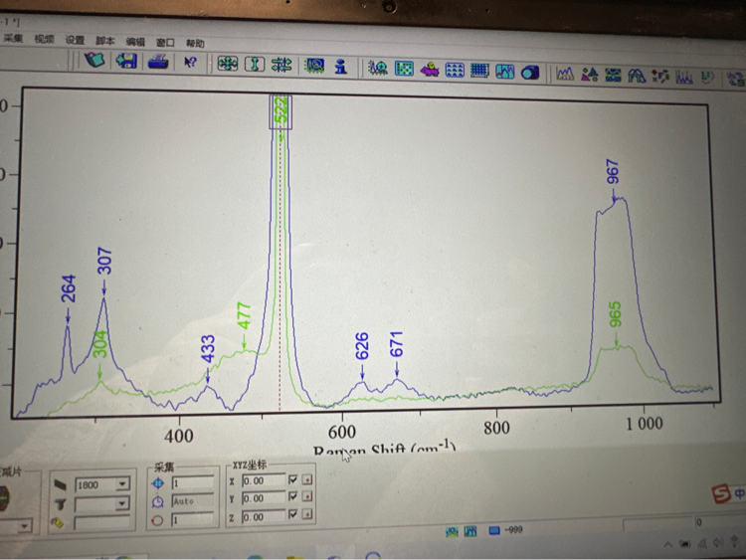746x560 pixels.
Task: Toggle the Y coordinate checkbox
Action: pos(293,496)
